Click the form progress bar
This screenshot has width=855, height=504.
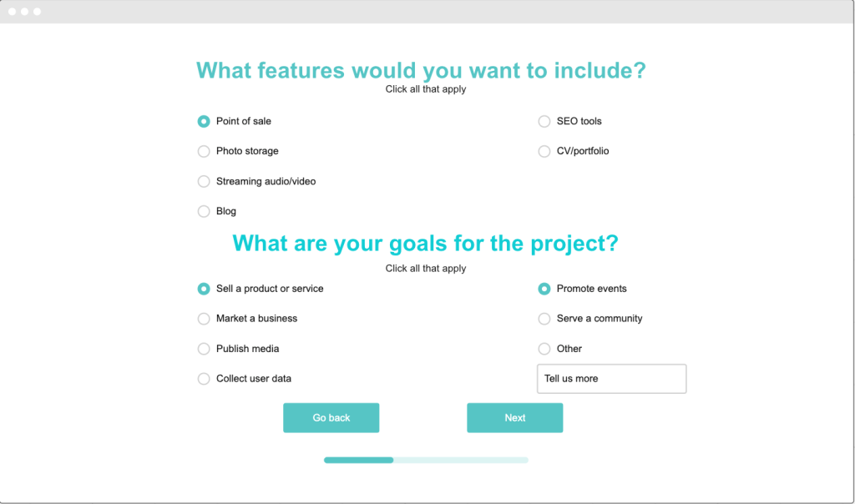[426, 460]
